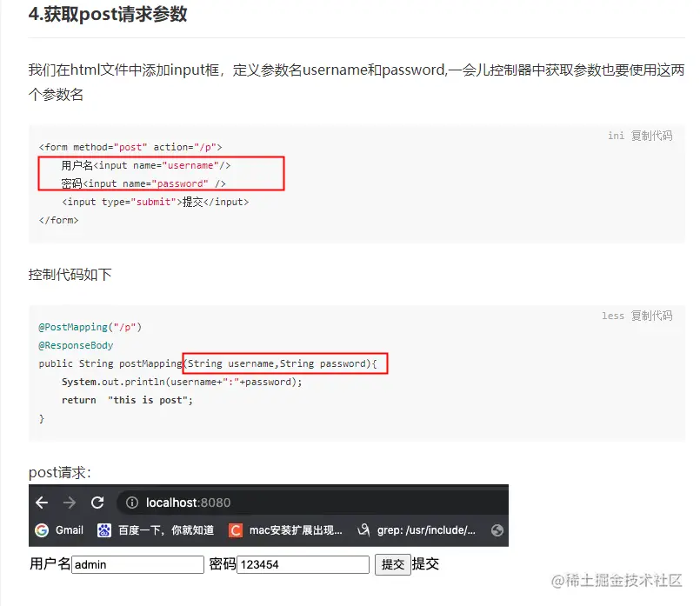The image size is (700, 606).
Task: Click the 4.获取post请求参数 heading
Action: [108, 14]
